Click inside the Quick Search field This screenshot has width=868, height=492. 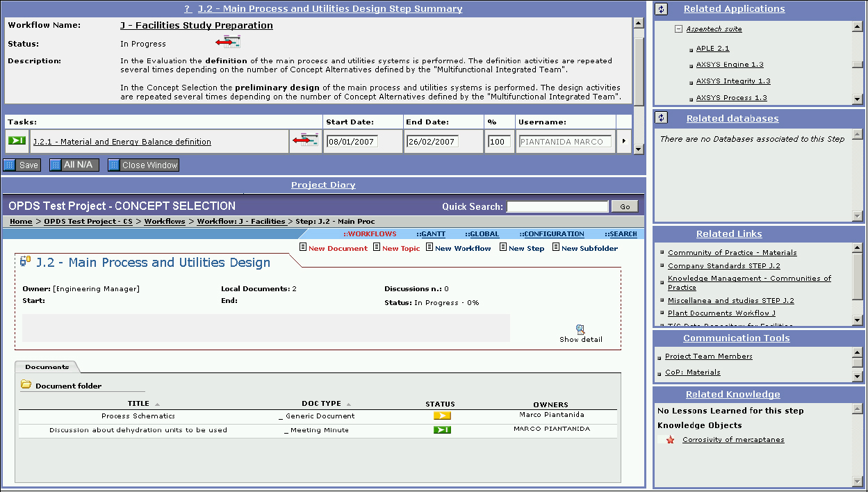click(x=556, y=206)
